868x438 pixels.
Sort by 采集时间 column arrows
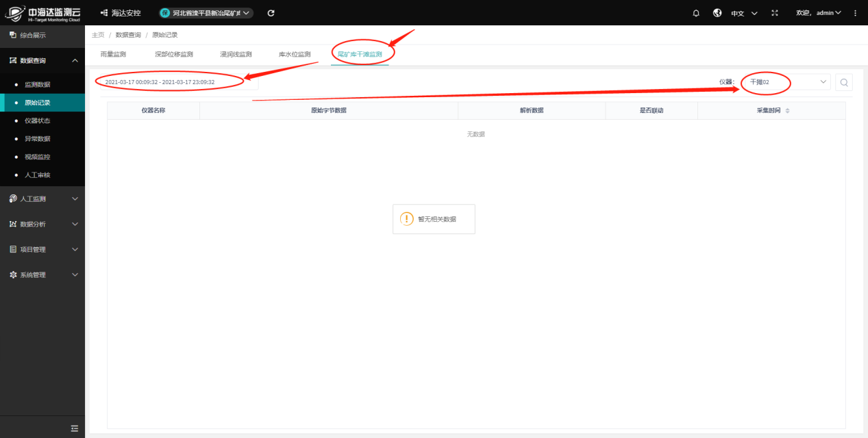coord(787,110)
